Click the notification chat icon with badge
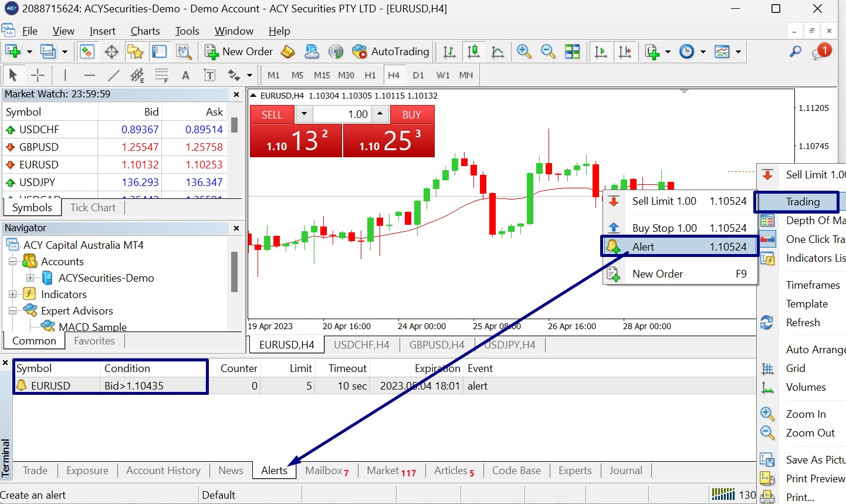846x504 pixels. (821, 52)
